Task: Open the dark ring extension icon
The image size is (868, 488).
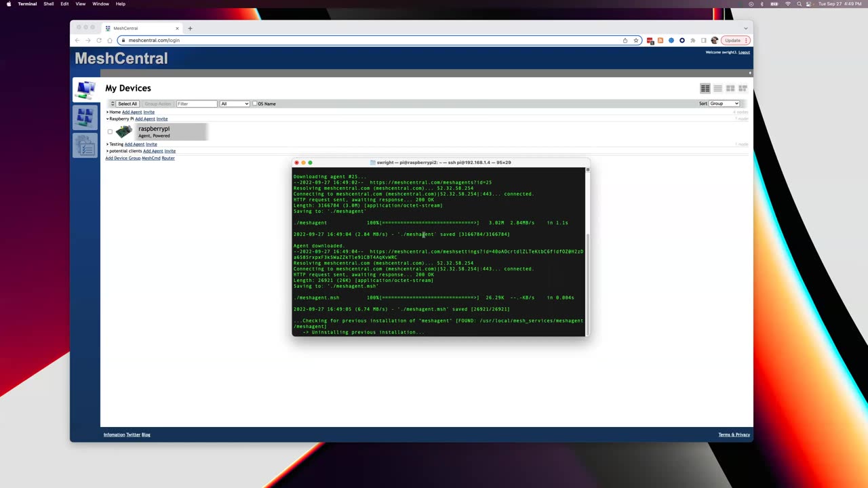Action: pos(682,40)
